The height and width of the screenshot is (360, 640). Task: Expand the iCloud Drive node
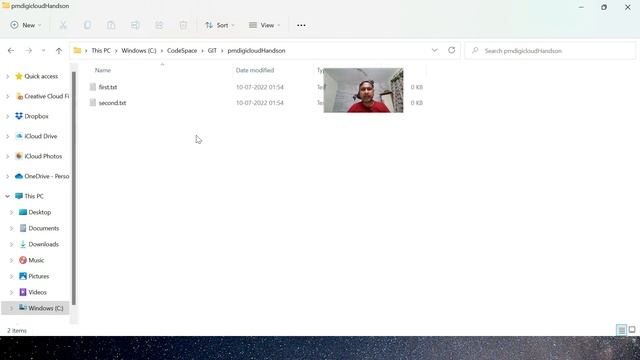coord(7,136)
